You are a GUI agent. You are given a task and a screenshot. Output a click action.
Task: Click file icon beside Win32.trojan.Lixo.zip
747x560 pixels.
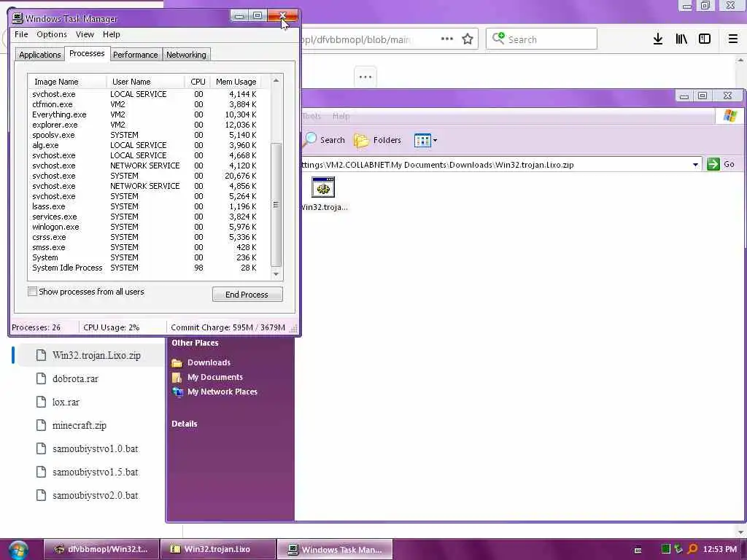42,355
